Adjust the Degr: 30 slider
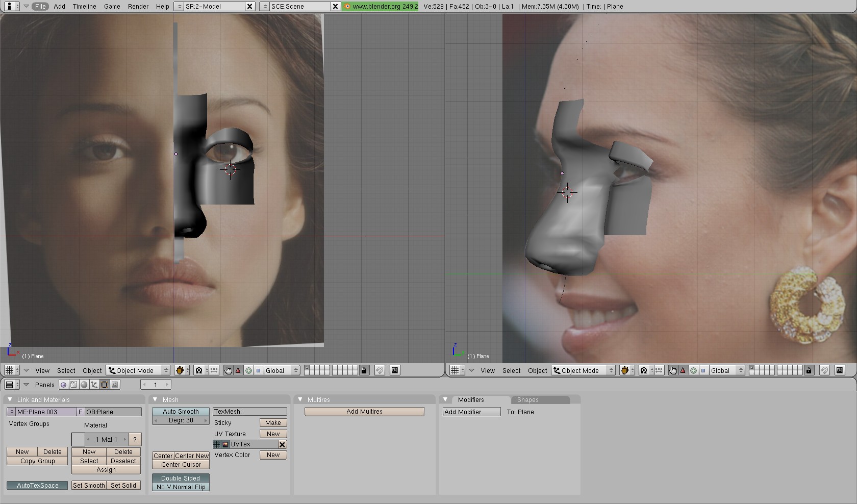The height and width of the screenshot is (504, 857). pyautogui.click(x=181, y=421)
